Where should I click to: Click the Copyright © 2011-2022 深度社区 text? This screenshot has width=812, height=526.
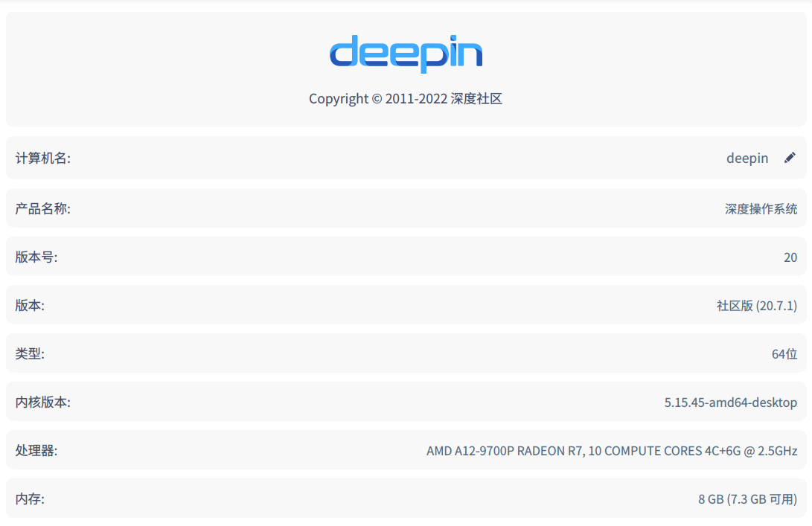(x=406, y=98)
